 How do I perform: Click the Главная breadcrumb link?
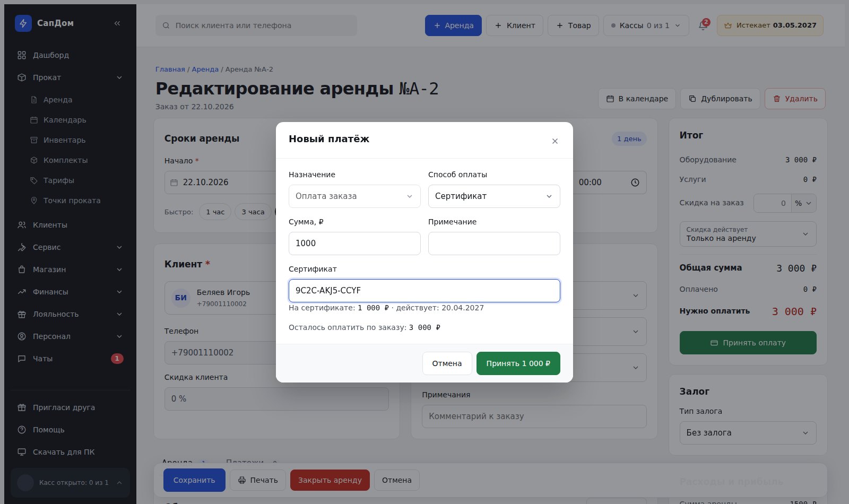coord(170,69)
